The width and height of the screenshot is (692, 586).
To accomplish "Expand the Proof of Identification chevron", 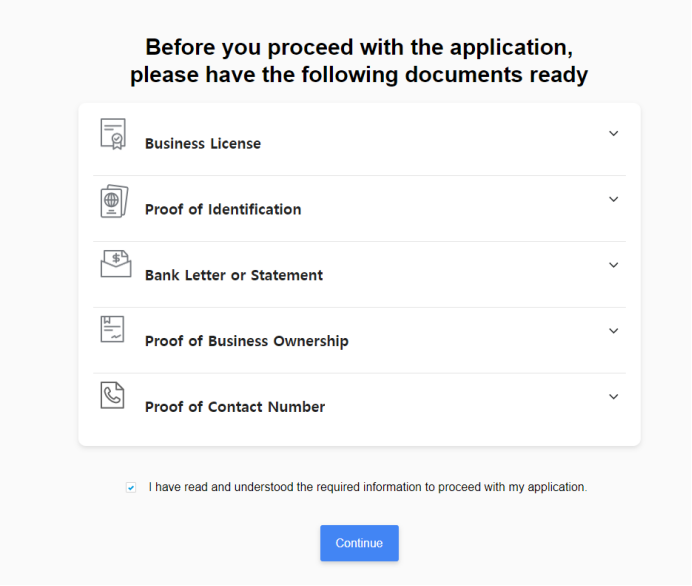I will (x=613, y=199).
